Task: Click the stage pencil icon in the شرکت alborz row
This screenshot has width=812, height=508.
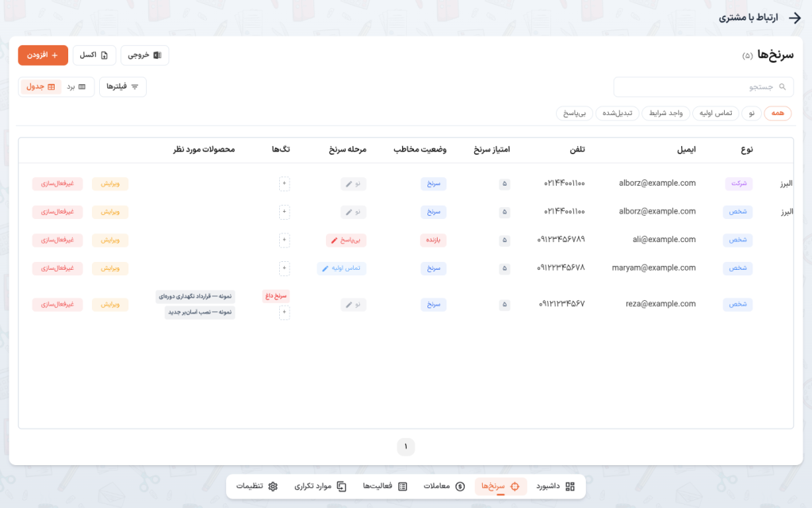Action: 349,184
